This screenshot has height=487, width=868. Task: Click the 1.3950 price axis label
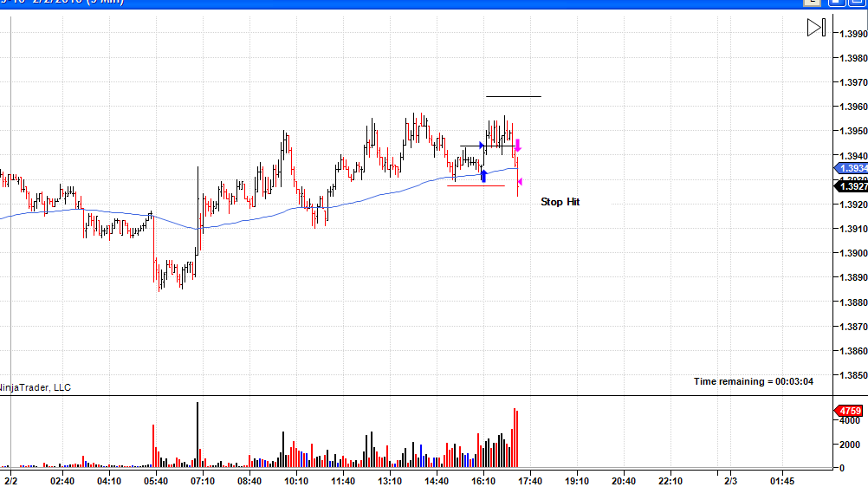(x=853, y=132)
